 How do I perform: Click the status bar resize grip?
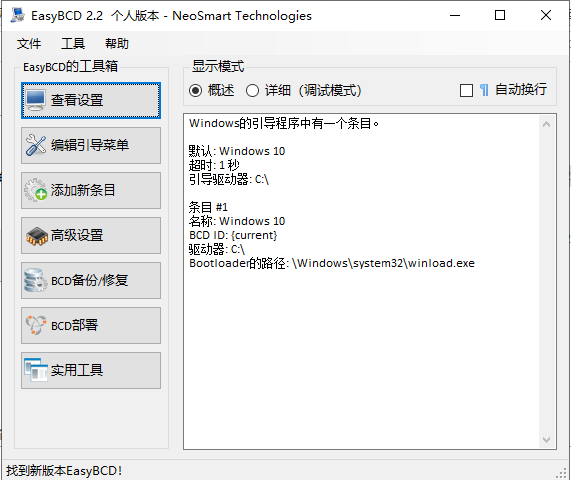[x=562, y=473]
